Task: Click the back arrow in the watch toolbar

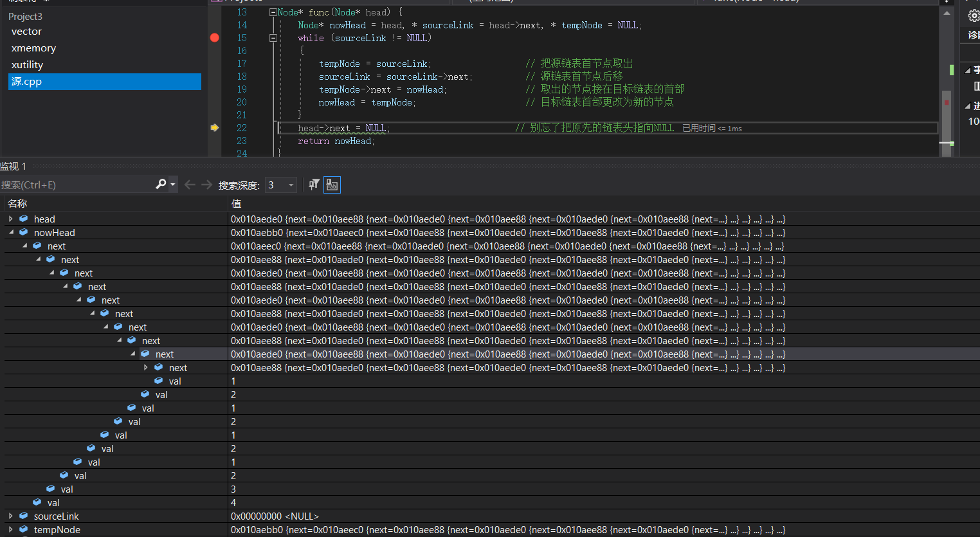Action: pos(190,185)
